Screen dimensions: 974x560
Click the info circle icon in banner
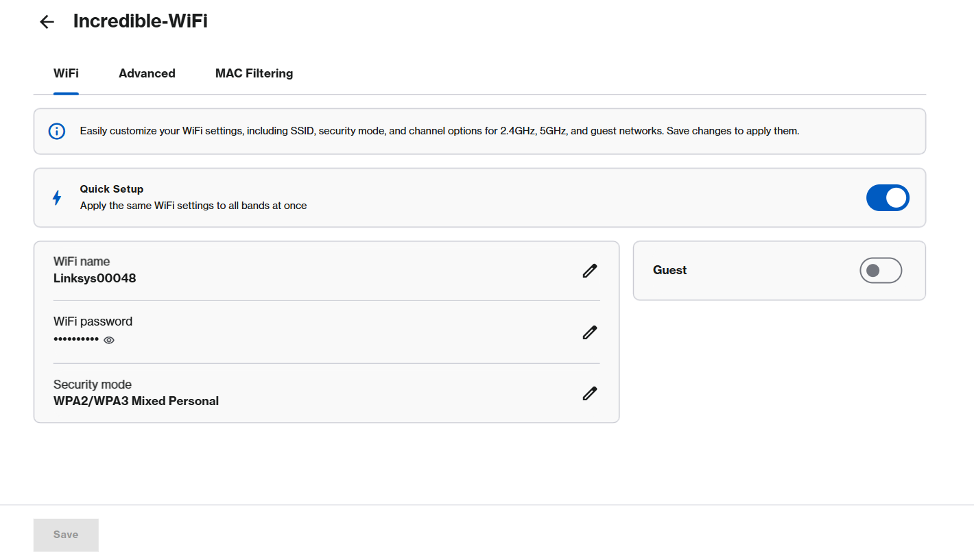coord(57,131)
